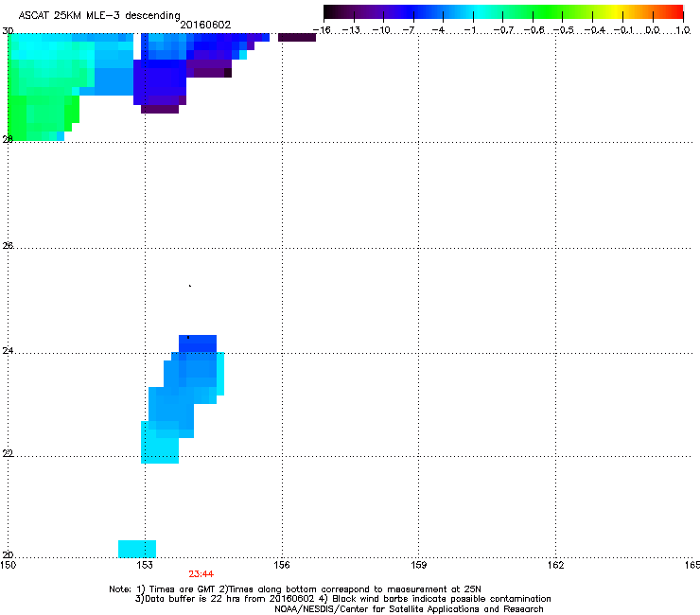Click the colorbar label -4
700x615 pixels.
(x=438, y=30)
